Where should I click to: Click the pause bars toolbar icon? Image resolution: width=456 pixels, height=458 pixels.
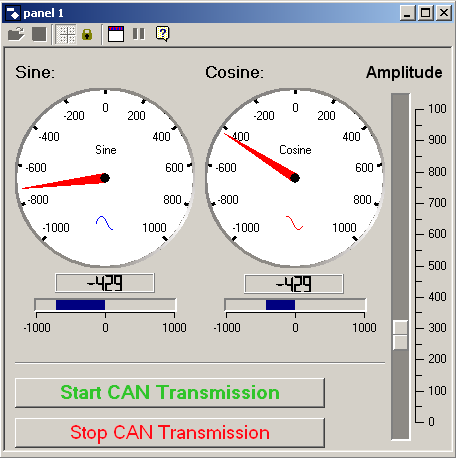tap(138, 34)
